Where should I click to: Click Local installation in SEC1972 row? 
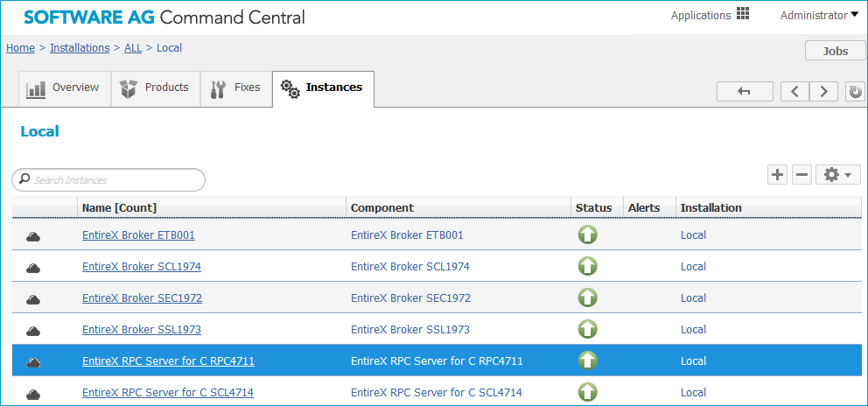tap(693, 298)
